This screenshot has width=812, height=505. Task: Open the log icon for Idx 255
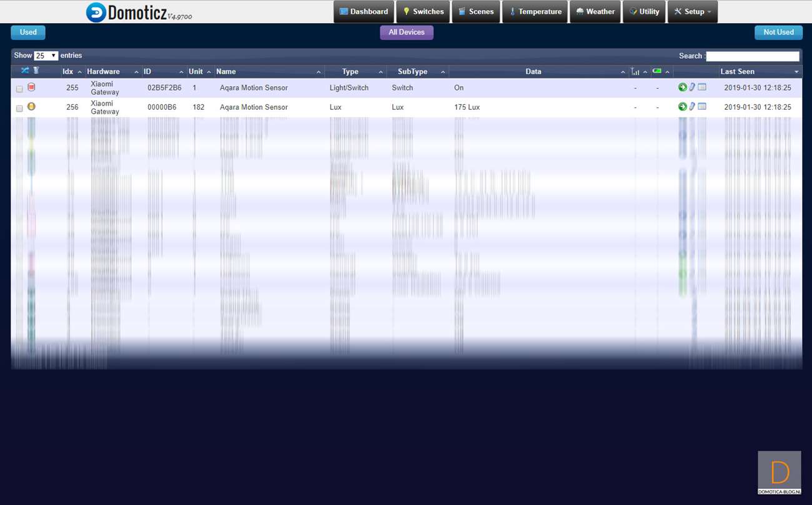click(x=702, y=87)
